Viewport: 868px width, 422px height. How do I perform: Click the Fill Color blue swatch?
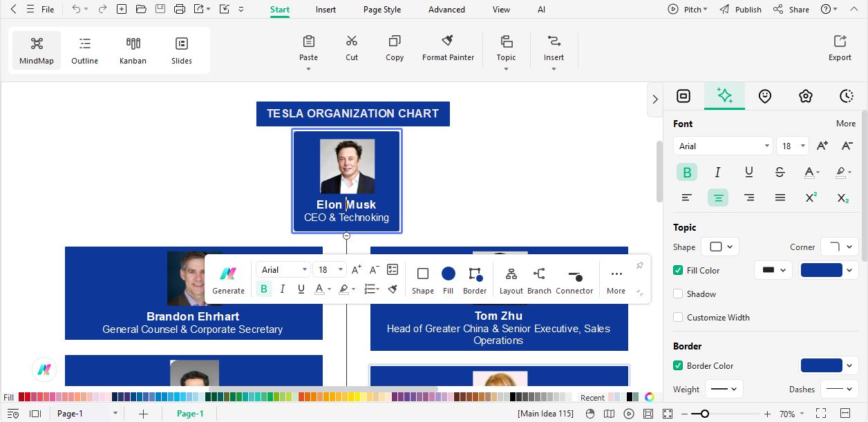tap(822, 270)
